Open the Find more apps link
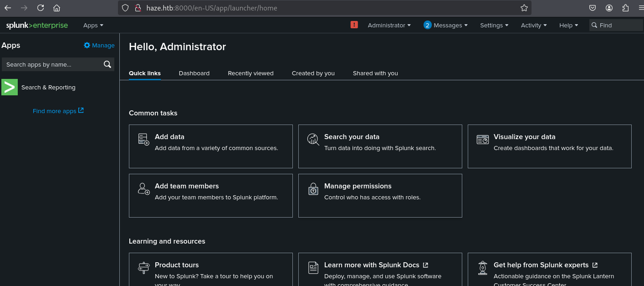644x286 pixels. pyautogui.click(x=58, y=111)
